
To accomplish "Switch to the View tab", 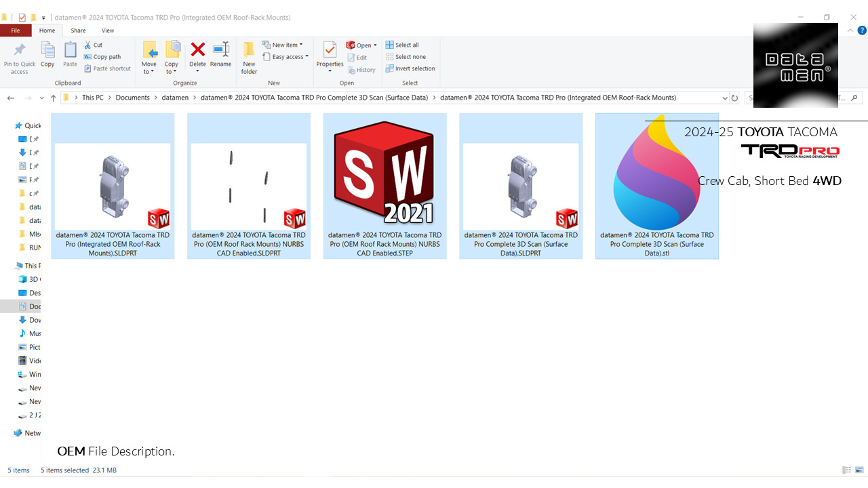I will [x=108, y=30].
